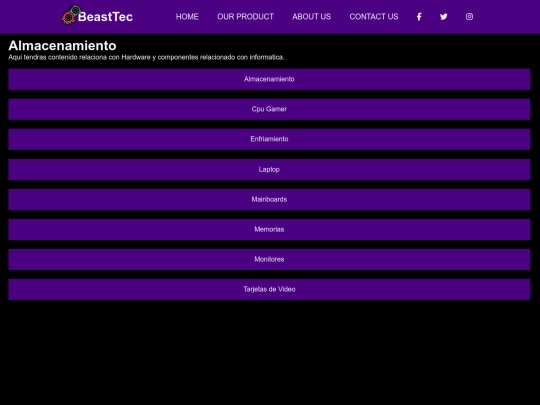Viewport: 540px width, 405px height.
Task: Go to the HOME menu item
Action: pyautogui.click(x=187, y=17)
